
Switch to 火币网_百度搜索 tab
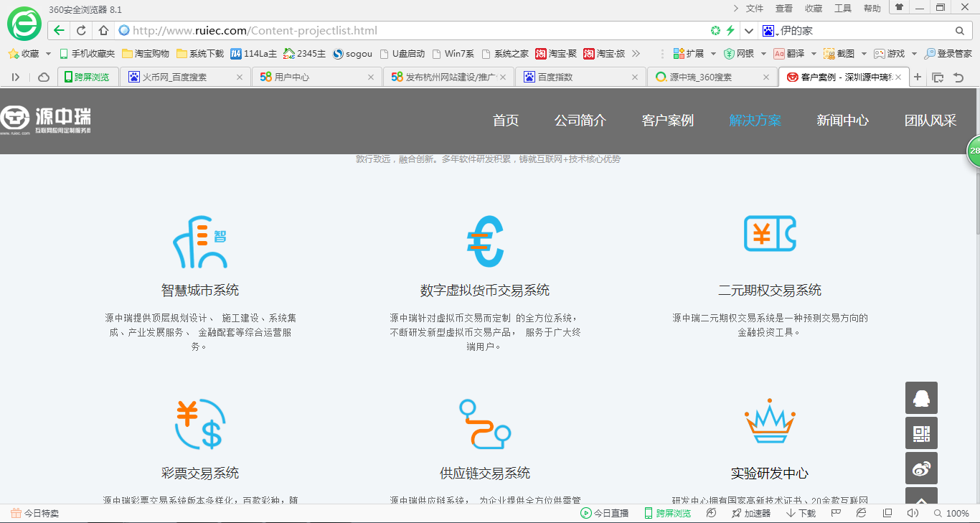point(185,77)
